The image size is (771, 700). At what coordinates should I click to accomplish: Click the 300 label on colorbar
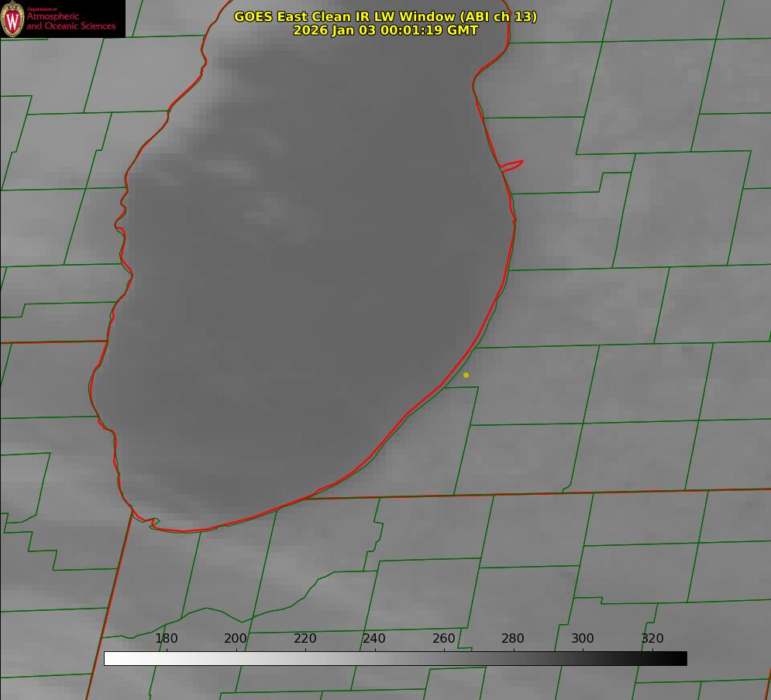[583, 639]
